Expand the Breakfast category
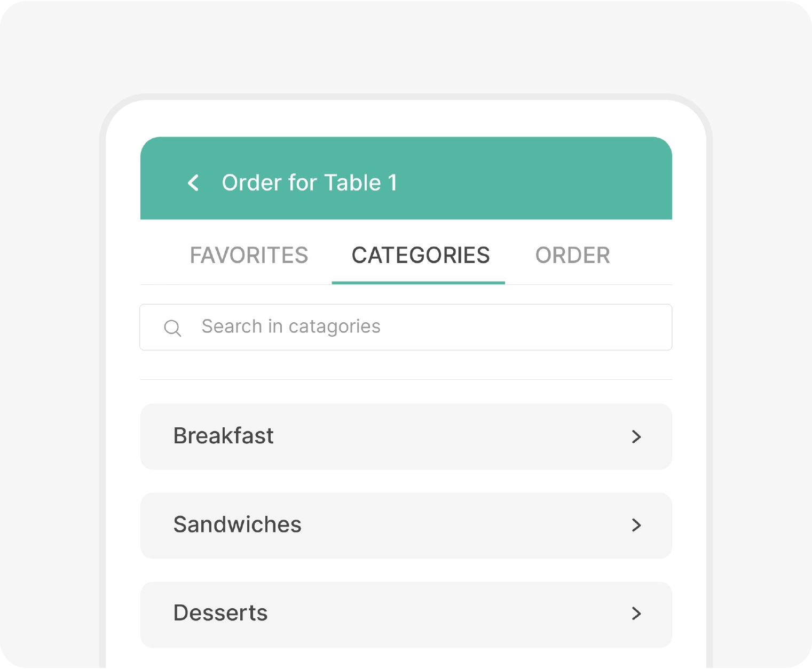 coord(406,436)
